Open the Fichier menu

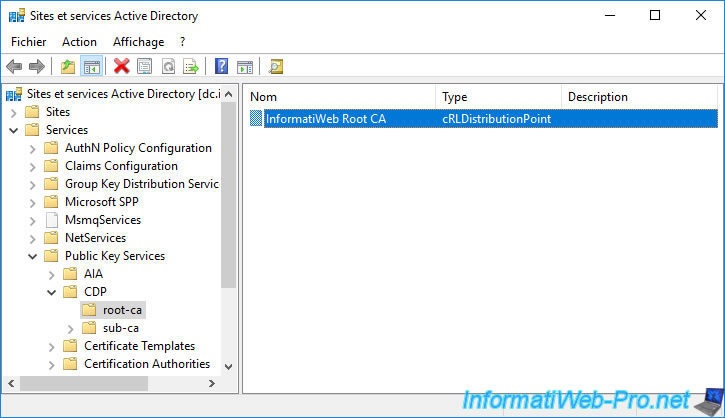coord(29,42)
